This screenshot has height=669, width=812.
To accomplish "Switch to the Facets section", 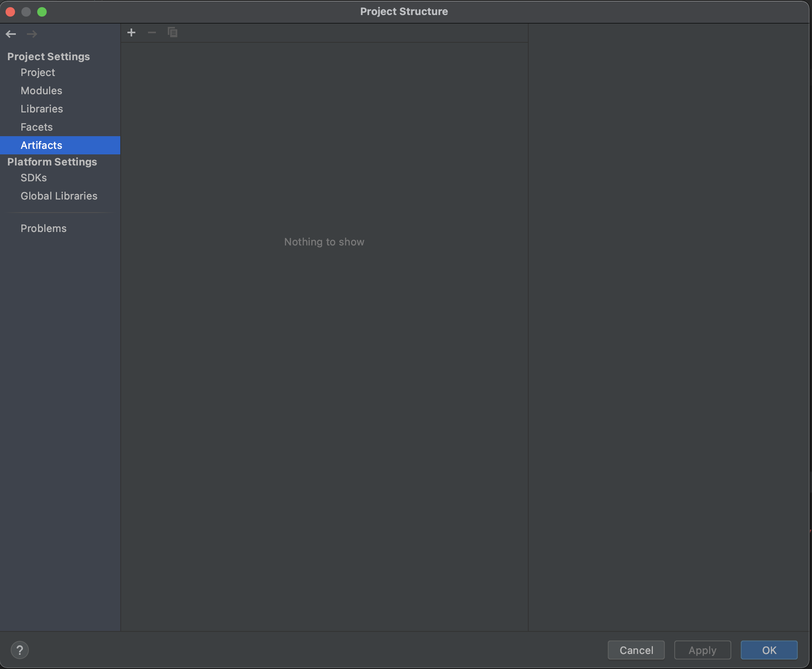I will coord(36,127).
